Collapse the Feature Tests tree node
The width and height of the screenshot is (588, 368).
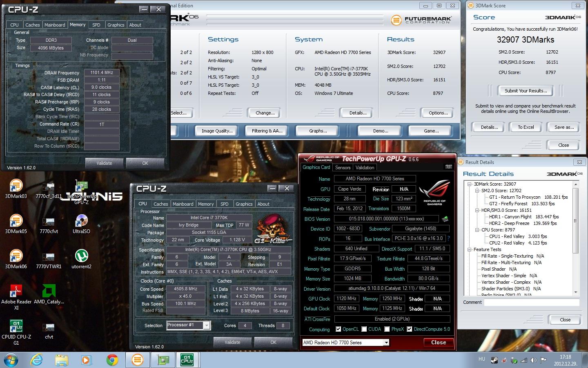(470, 249)
